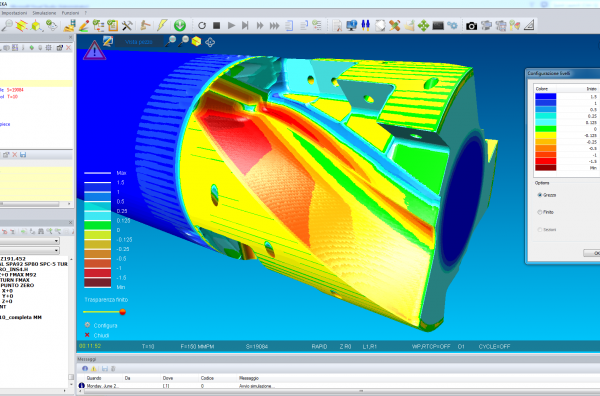Stop the simulation

pos(217,26)
